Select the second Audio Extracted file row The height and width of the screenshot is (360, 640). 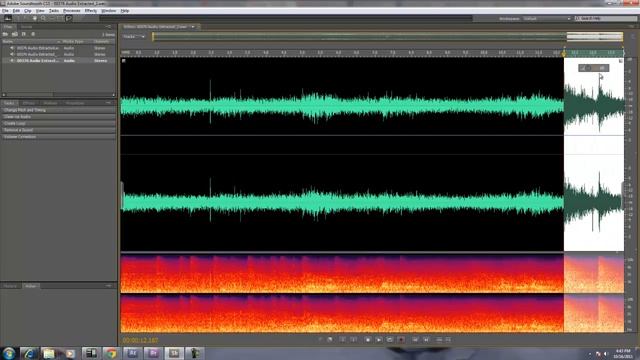[59, 54]
